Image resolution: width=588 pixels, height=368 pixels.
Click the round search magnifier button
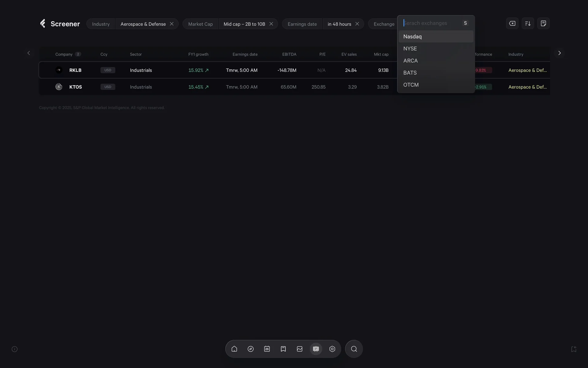tap(354, 349)
